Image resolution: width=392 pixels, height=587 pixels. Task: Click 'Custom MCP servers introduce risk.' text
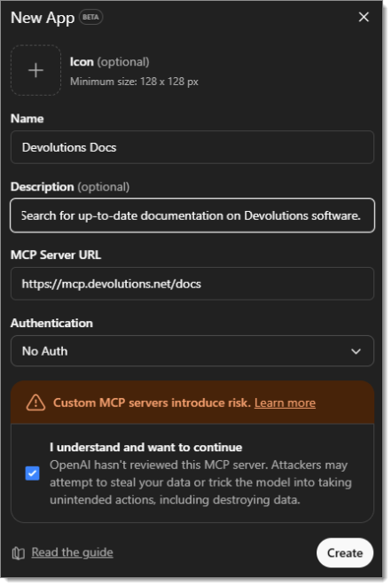coord(152,403)
